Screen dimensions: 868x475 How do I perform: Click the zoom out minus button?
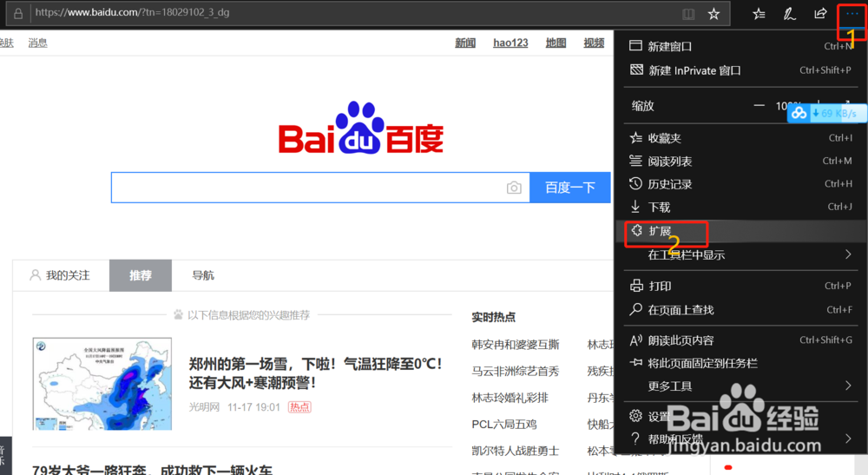tap(759, 105)
